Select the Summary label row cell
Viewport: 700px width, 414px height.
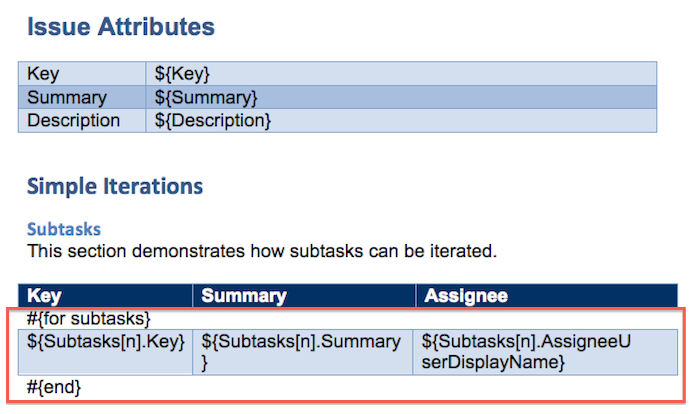(82, 97)
